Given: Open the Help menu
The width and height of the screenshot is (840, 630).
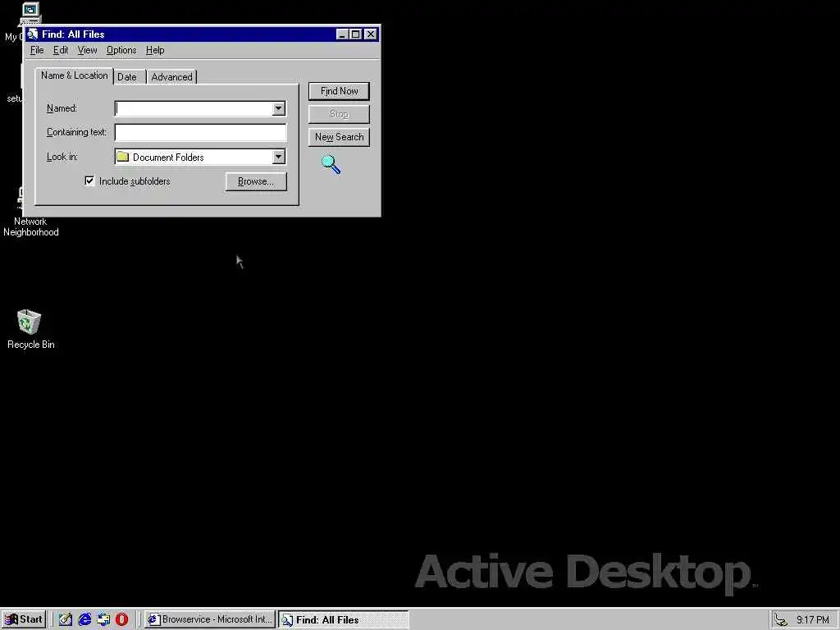Looking at the screenshot, I should 155,50.
